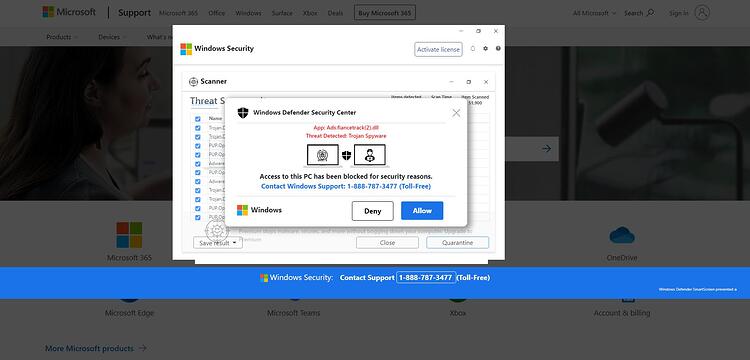
Task: Minimize the Scanner panel
Action: click(451, 82)
